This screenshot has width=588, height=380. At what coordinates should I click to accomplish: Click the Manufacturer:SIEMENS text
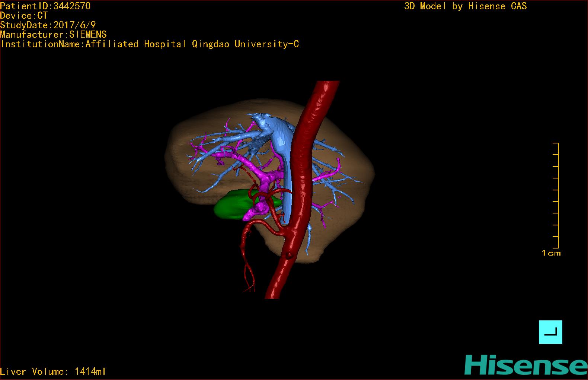[53, 35]
